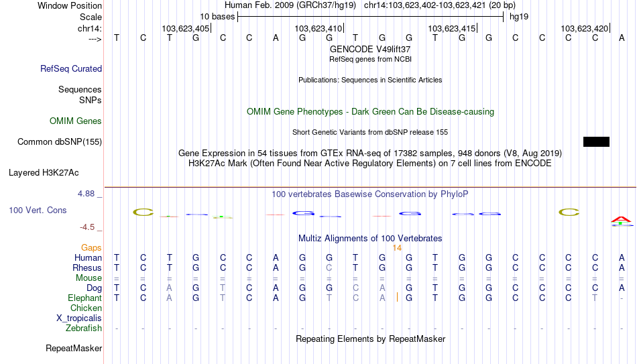Click position marker 103,623,405
The height and width of the screenshot is (364, 637).
tap(186, 28)
